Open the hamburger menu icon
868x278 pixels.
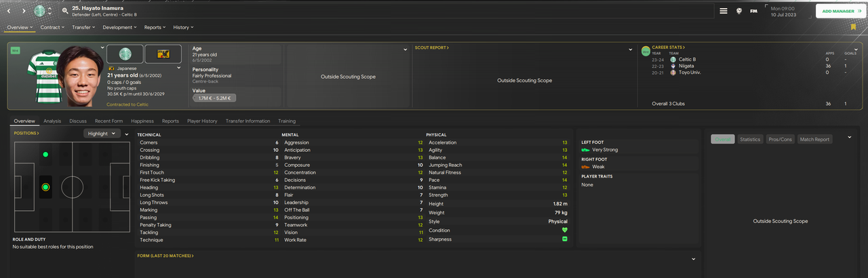[x=724, y=11]
